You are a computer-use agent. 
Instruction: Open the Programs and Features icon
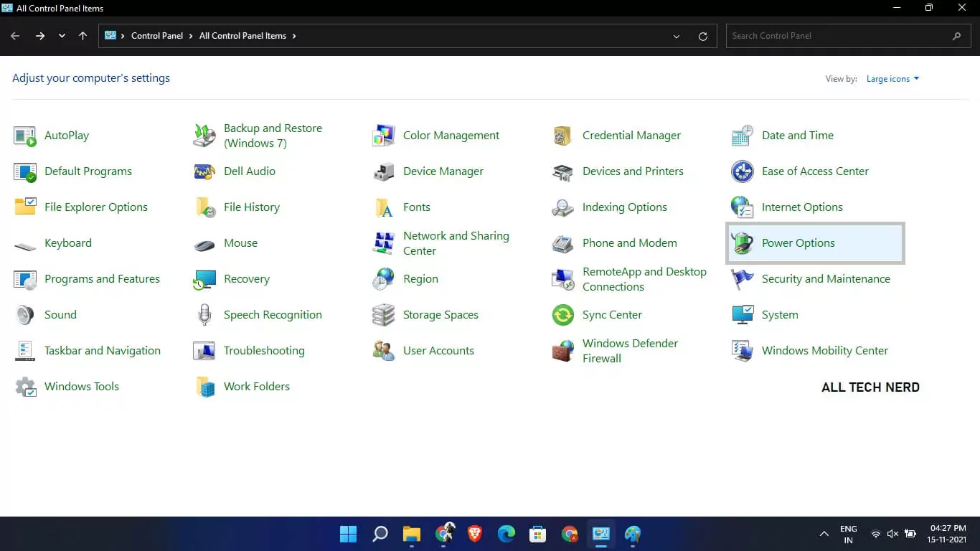click(25, 279)
